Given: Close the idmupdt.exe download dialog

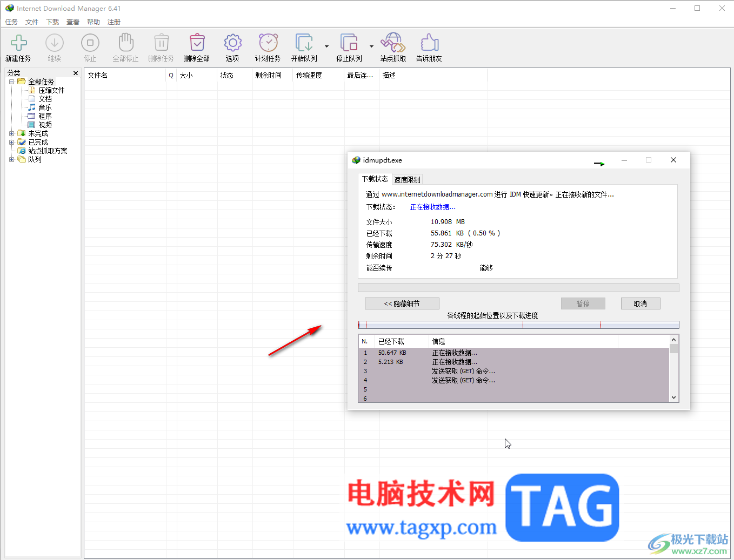Looking at the screenshot, I should click(673, 160).
